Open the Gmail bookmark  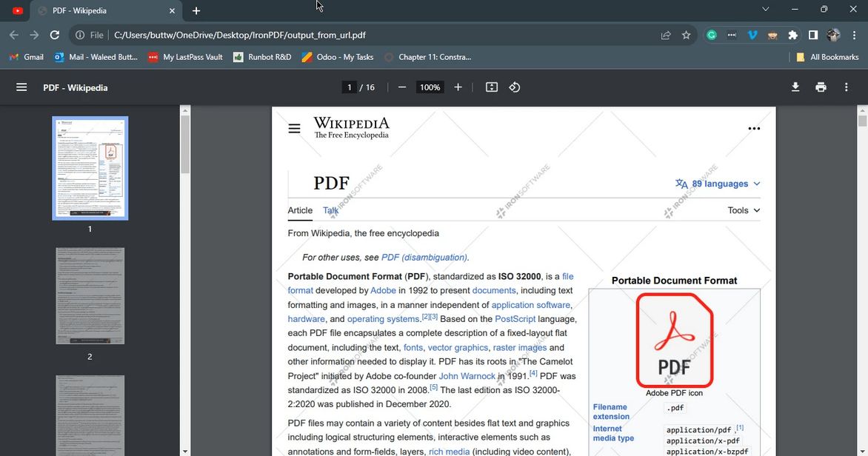click(x=27, y=57)
